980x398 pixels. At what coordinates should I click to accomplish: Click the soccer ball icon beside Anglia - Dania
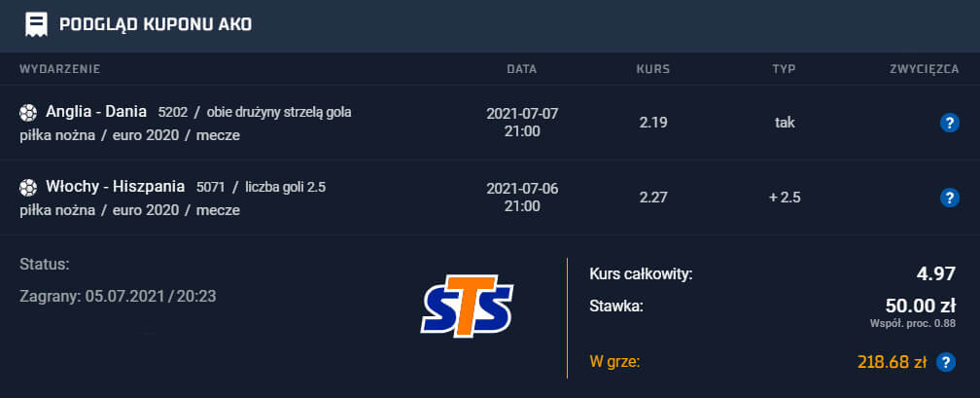point(28,113)
